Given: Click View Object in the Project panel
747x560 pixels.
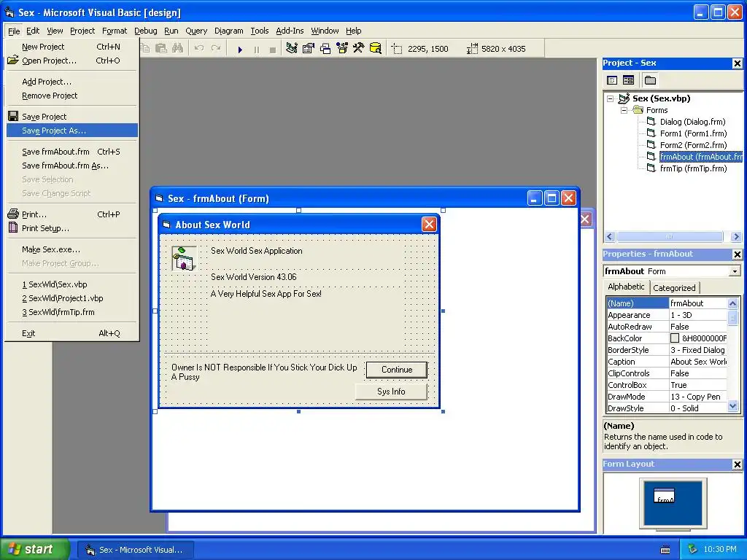Looking at the screenshot, I should coord(629,80).
